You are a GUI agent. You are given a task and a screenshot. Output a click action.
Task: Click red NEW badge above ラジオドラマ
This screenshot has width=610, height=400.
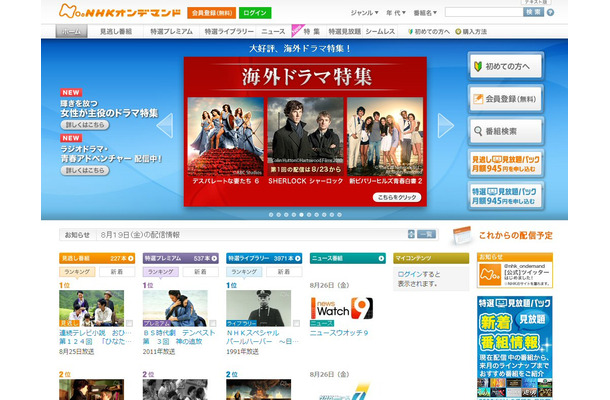point(71,138)
